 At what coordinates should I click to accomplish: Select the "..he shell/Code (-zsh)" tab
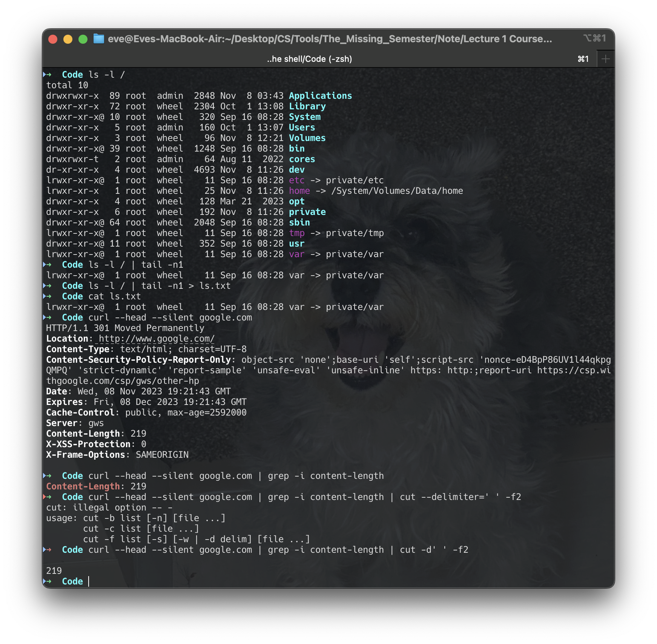(x=309, y=59)
